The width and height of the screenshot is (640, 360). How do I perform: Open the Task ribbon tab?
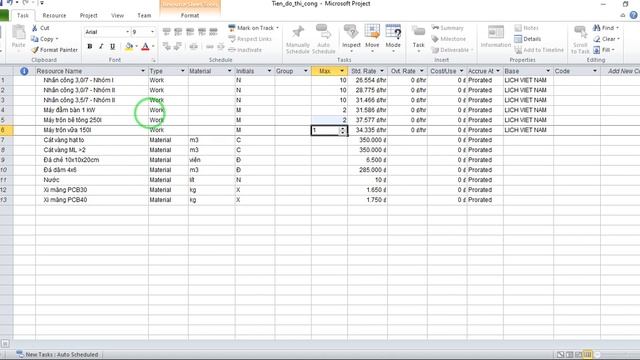click(x=23, y=16)
